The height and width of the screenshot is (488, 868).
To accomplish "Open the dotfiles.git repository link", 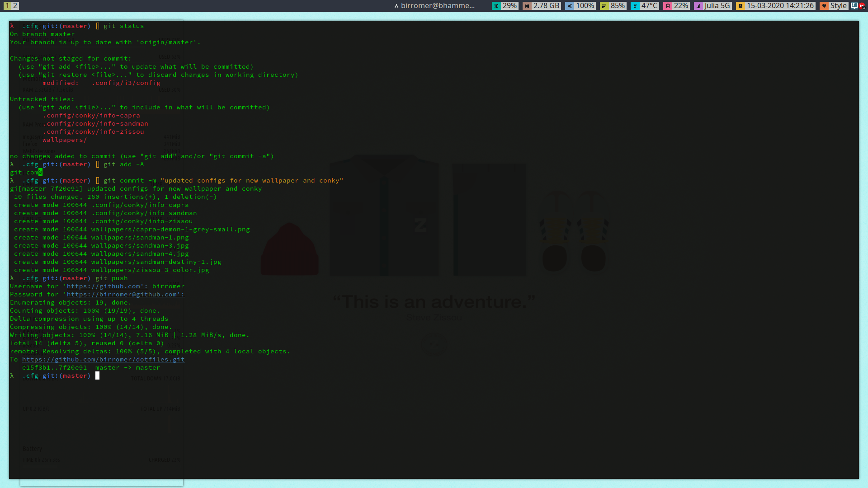I will (x=103, y=359).
